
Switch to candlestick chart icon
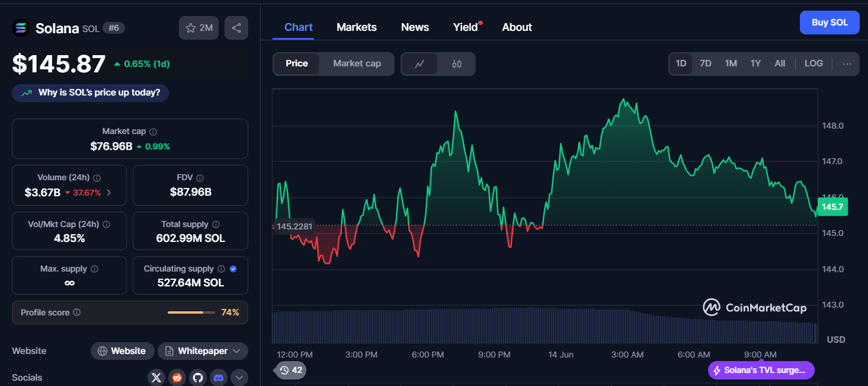coord(457,64)
